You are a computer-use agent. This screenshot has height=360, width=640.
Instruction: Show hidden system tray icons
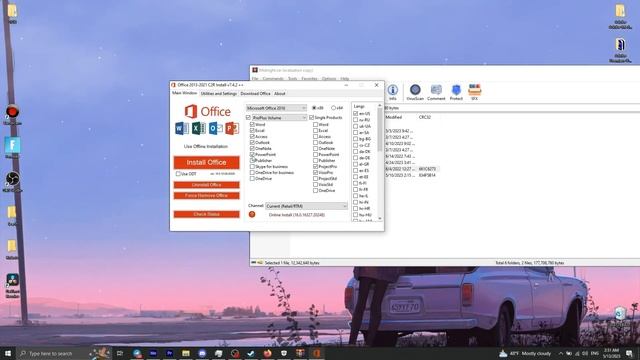[x=561, y=353]
